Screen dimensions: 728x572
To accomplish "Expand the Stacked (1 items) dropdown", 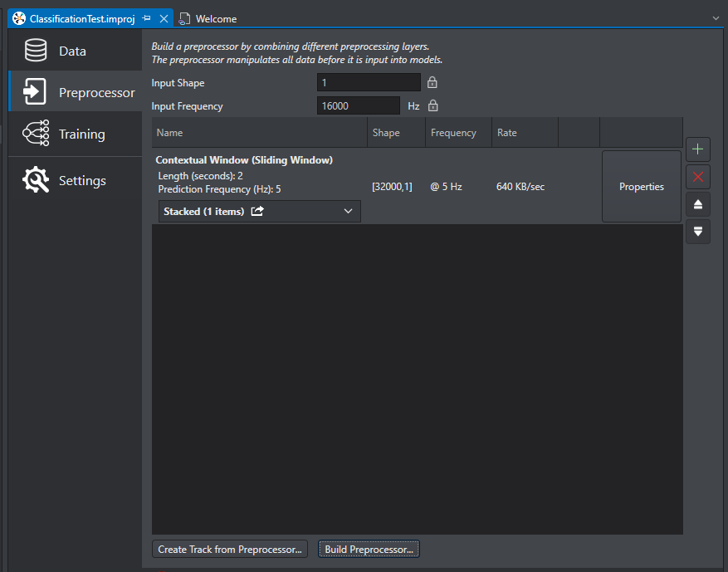I will coord(348,212).
